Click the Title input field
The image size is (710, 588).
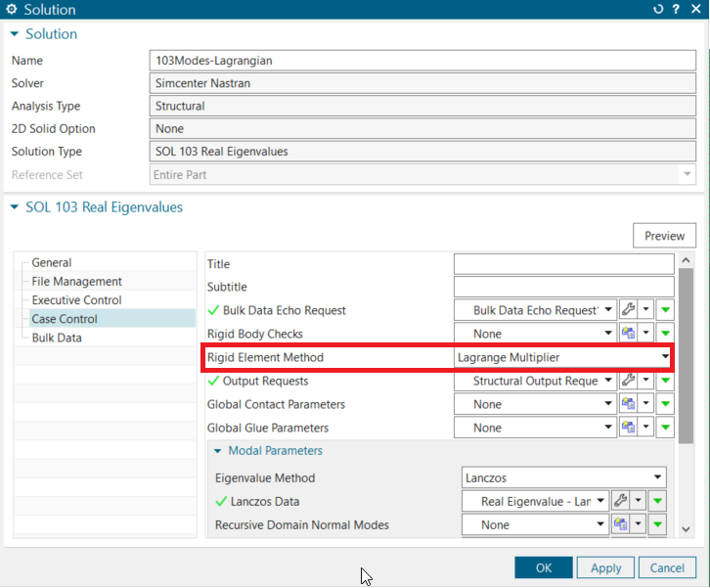[x=563, y=264]
